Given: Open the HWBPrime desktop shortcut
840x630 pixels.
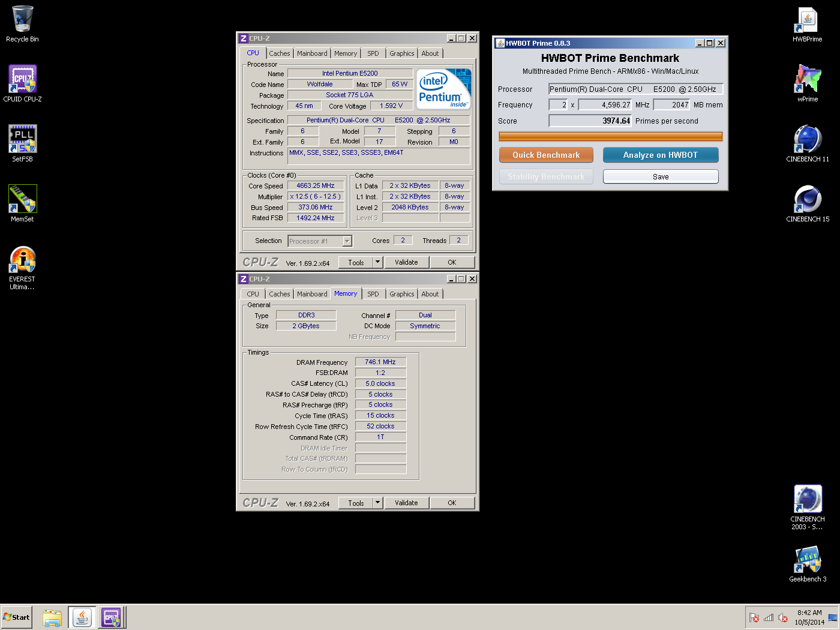Looking at the screenshot, I should coord(808,24).
